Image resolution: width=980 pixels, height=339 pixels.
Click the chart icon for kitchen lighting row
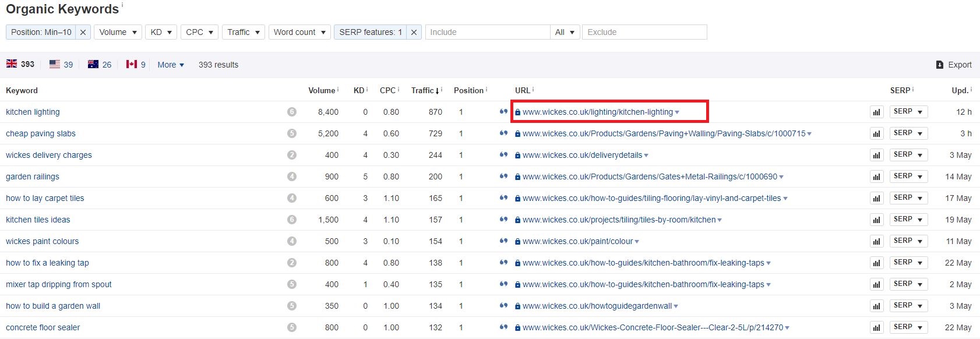(x=876, y=112)
